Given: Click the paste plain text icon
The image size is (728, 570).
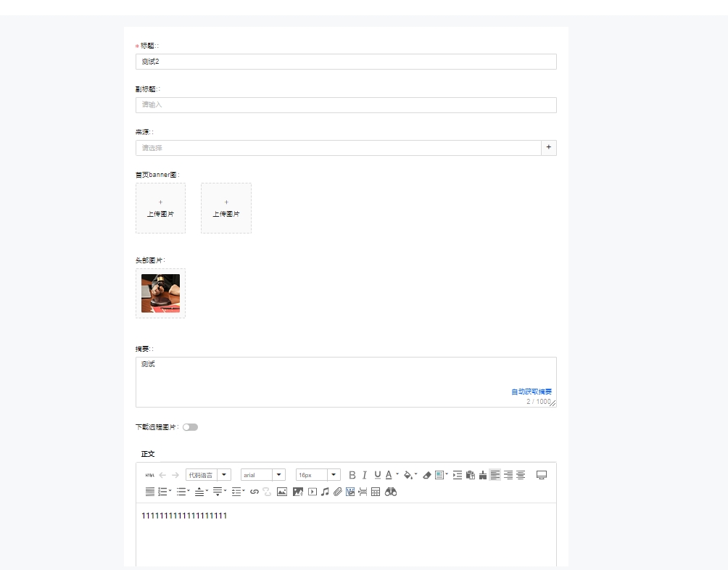Looking at the screenshot, I should point(471,475).
